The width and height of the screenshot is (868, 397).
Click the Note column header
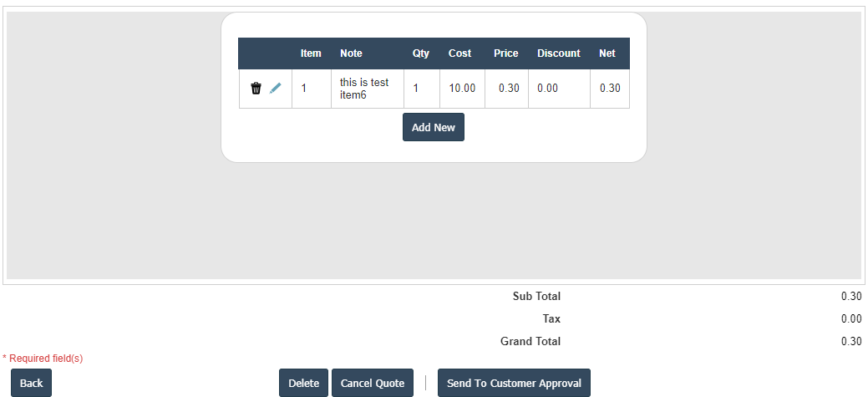[x=351, y=53]
